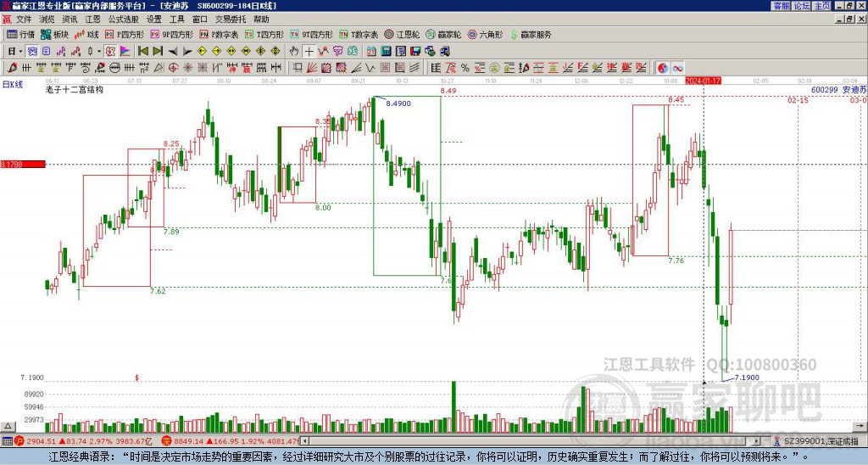Open the 文件 menu
This screenshot has height=465, width=868.
coord(24,20)
